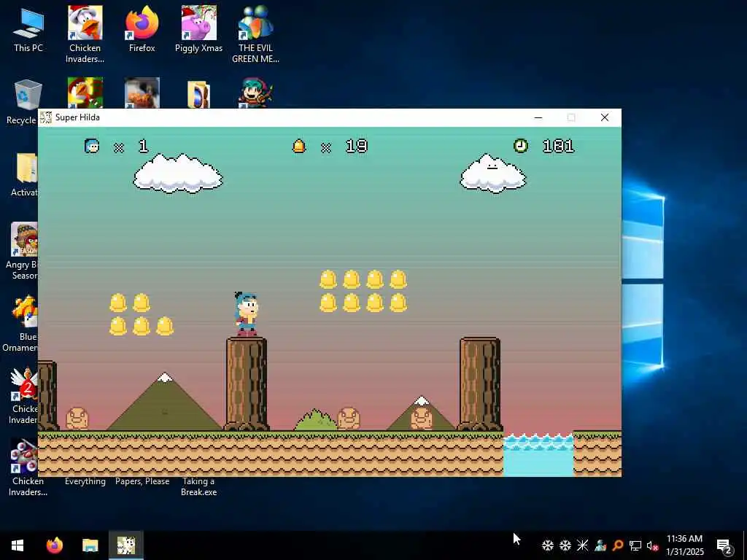This screenshot has width=747, height=560.
Task: Click the brown creature left of large mountain
Action: [x=77, y=418]
